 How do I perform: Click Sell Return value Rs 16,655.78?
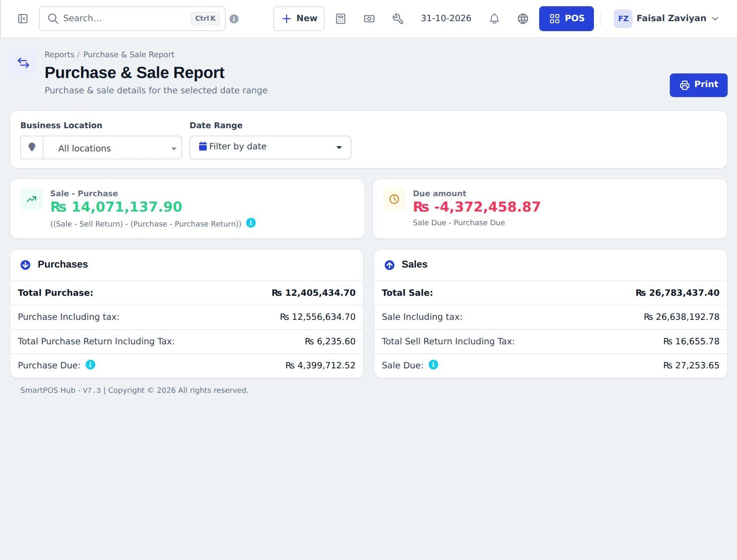pos(691,341)
